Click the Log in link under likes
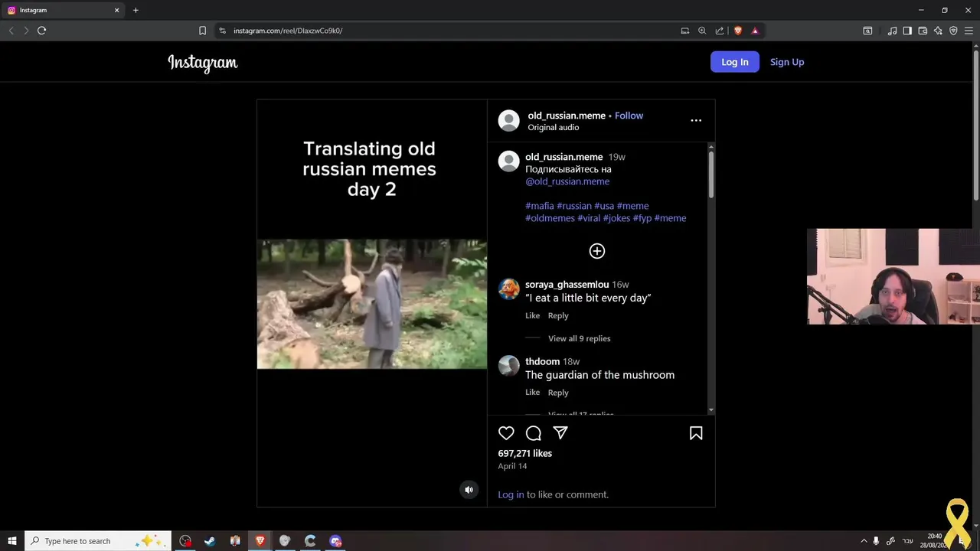This screenshot has height=551, width=980. point(511,494)
